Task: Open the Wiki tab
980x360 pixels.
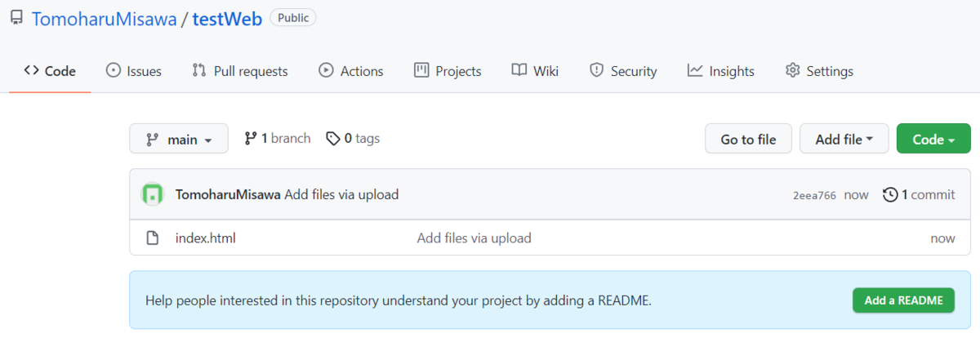Action: pyautogui.click(x=536, y=71)
